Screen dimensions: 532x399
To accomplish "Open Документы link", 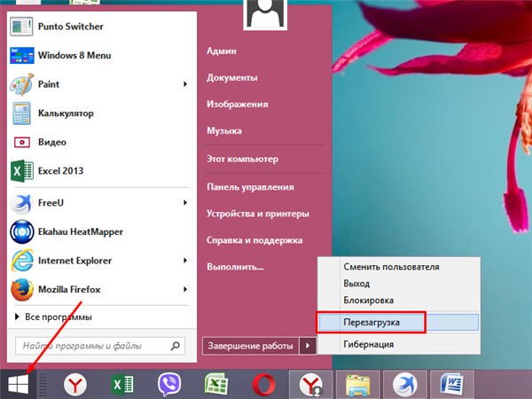I will pos(232,78).
